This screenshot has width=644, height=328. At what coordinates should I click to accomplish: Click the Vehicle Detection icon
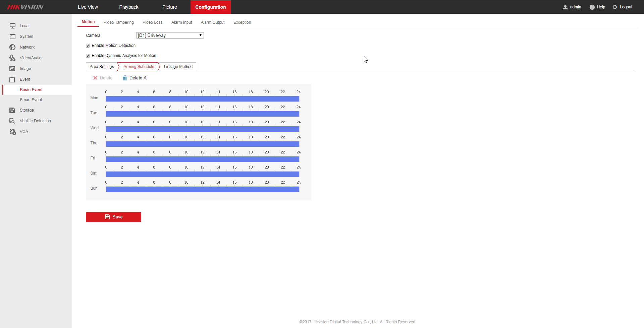point(12,121)
